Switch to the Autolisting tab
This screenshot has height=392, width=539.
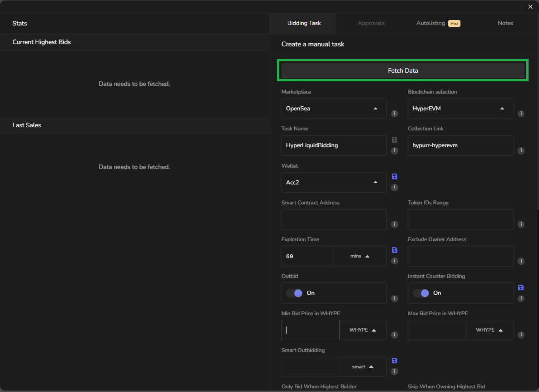tap(438, 23)
